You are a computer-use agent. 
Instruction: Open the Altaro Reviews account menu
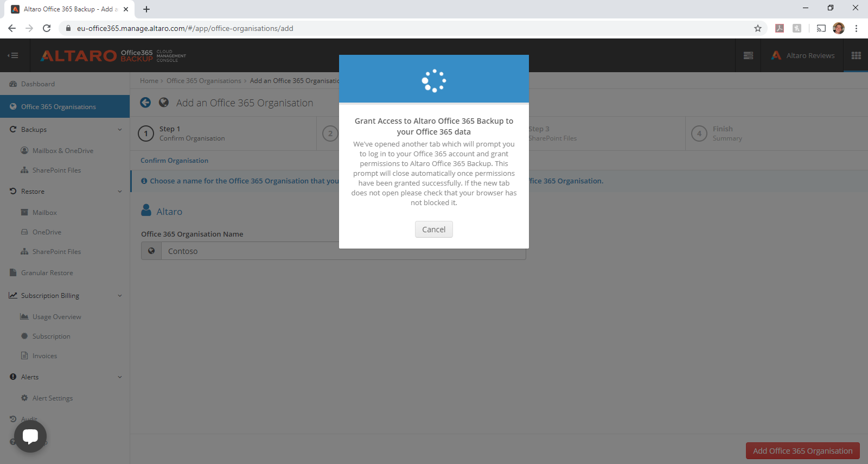803,55
